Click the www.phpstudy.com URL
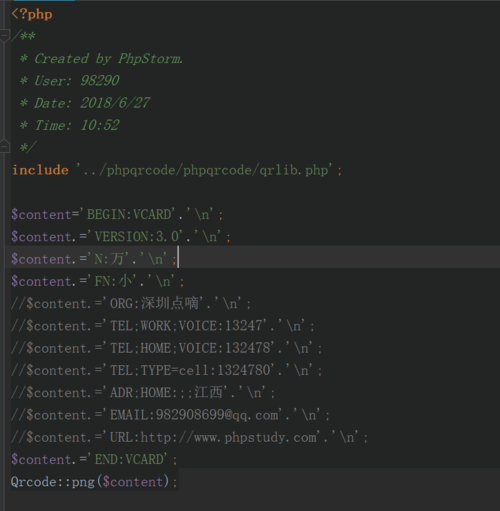500x511 pixels. point(255,437)
